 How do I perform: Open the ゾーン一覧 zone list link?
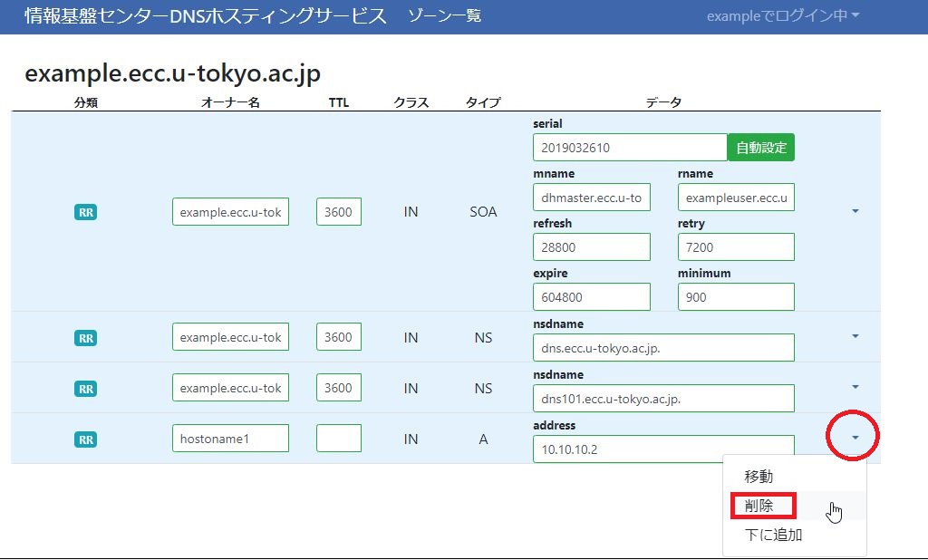click(x=444, y=16)
